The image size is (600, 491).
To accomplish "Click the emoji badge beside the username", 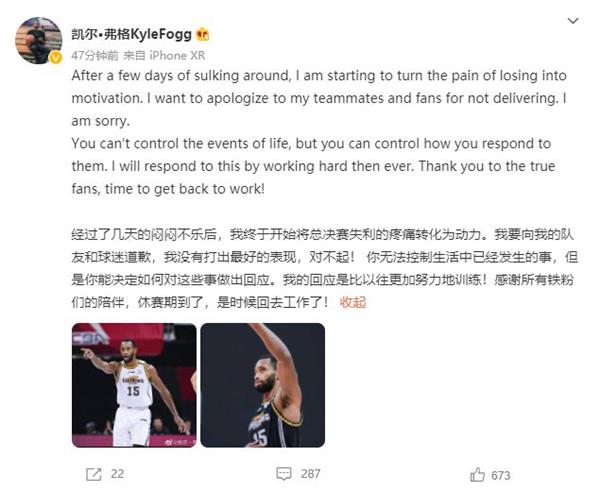I will point(203,35).
